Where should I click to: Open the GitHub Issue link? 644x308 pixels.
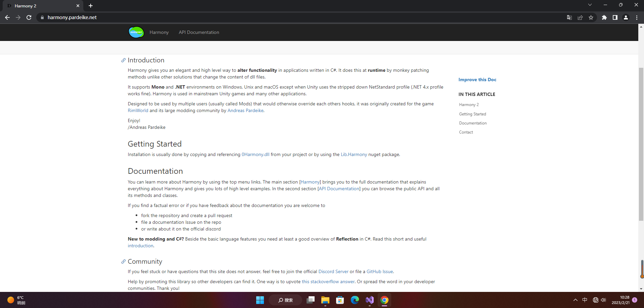click(380, 271)
